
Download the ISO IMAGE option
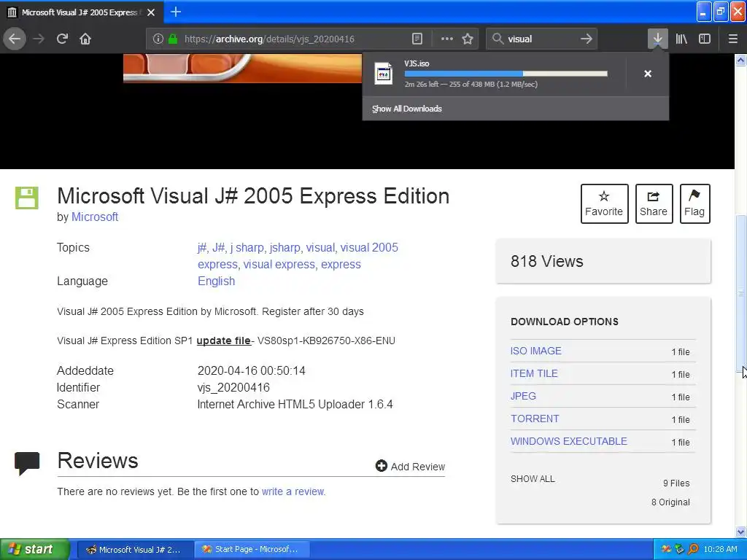pyautogui.click(x=536, y=351)
